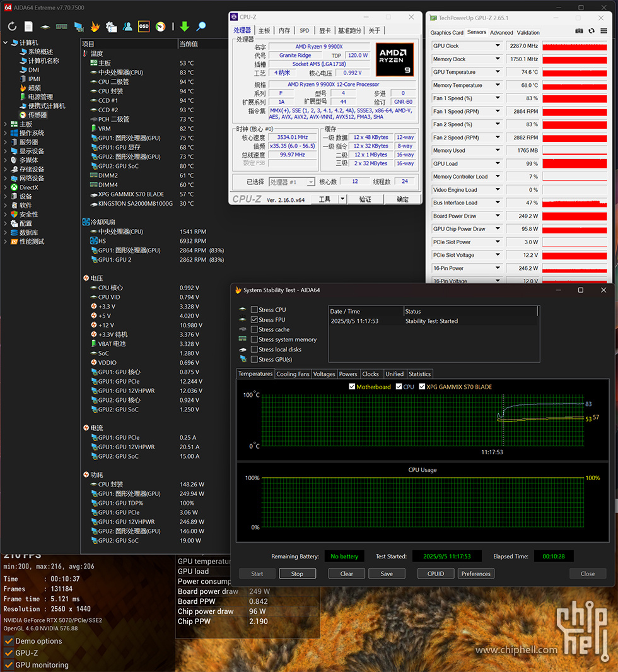This screenshot has height=672, width=618.
Task: Click the GPU-Z refresh arrows icon
Action: (x=592, y=31)
